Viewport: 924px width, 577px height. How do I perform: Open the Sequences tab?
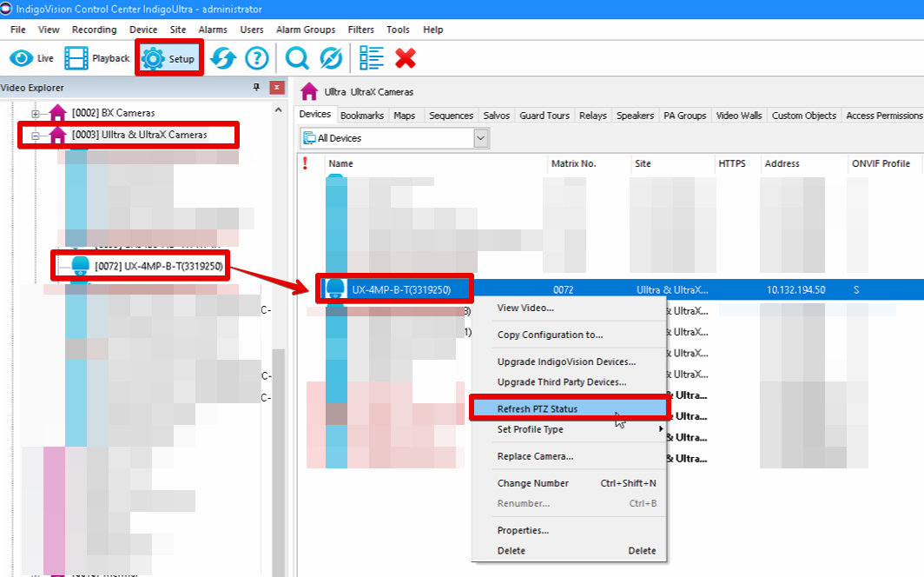[451, 116]
